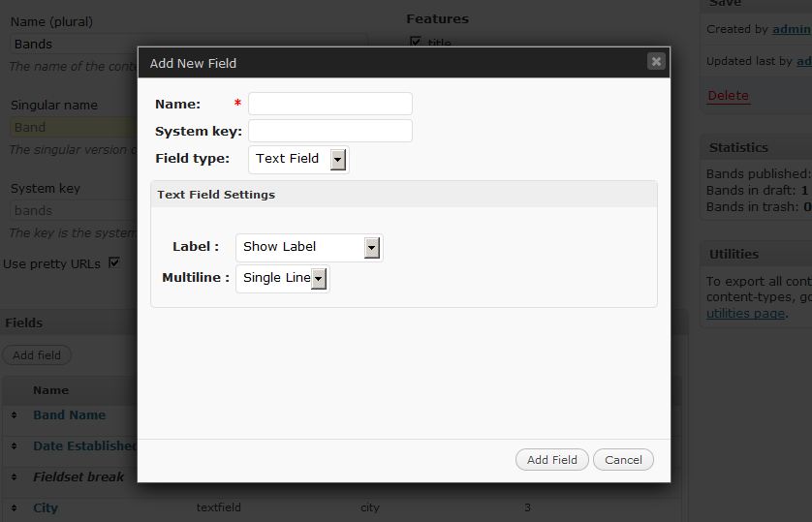Click the Bands in draft statistic

pos(758,191)
